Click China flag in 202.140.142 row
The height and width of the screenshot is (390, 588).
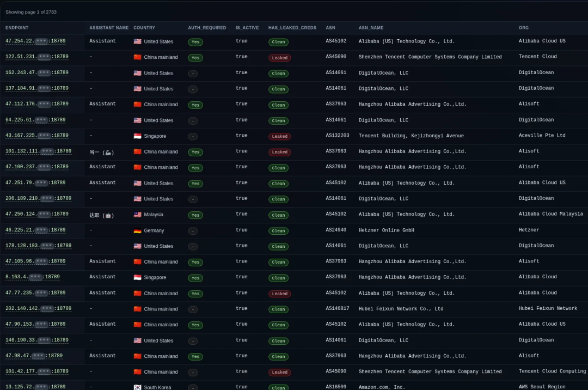pos(138,309)
